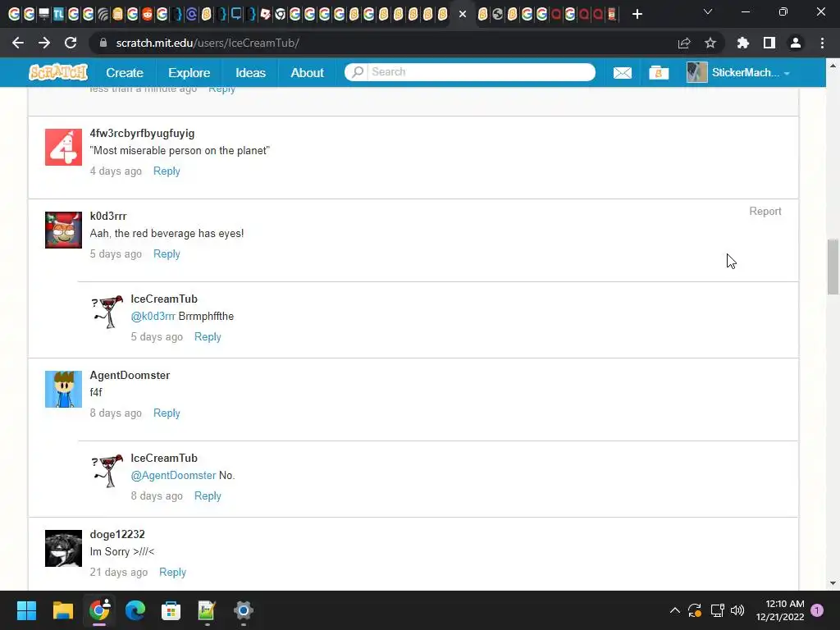The height and width of the screenshot is (630, 840).
Task: Open clock and date in taskbar
Action: tap(780, 610)
